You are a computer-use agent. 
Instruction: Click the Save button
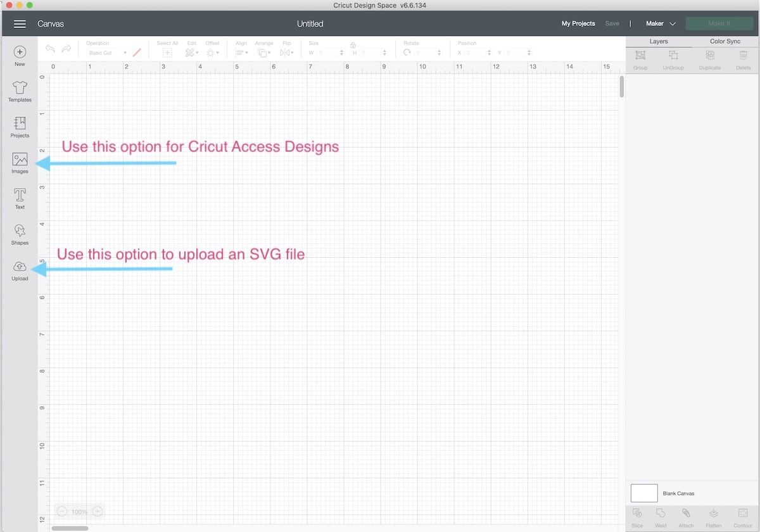click(x=612, y=23)
